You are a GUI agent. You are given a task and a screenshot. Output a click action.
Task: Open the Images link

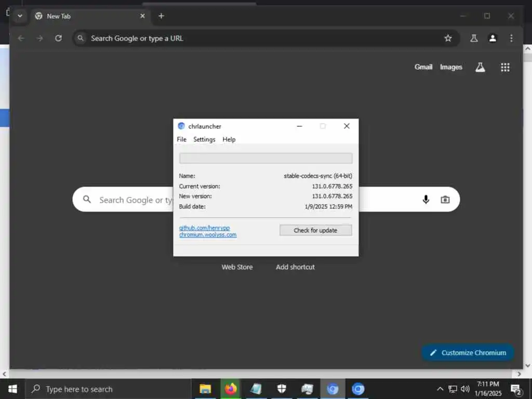point(451,67)
